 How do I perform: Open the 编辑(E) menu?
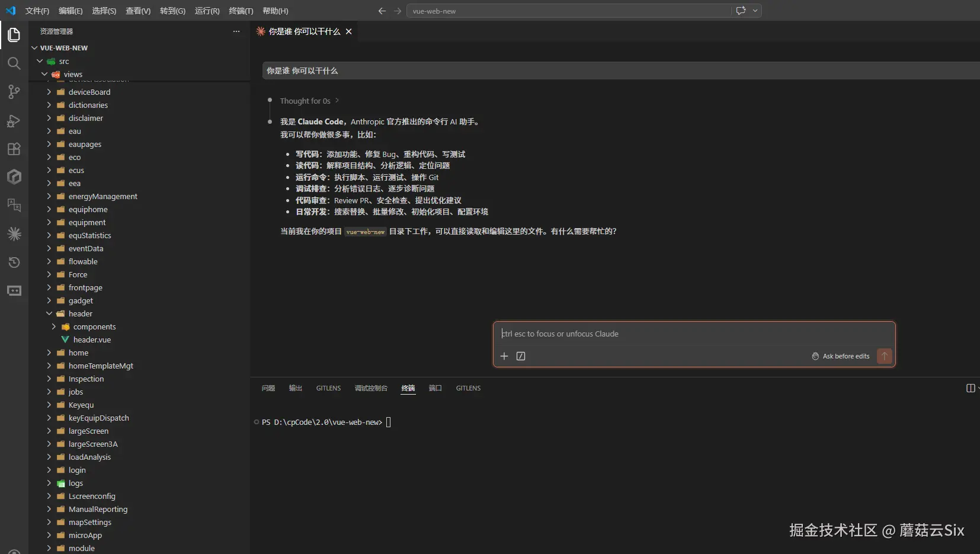pyautogui.click(x=71, y=11)
